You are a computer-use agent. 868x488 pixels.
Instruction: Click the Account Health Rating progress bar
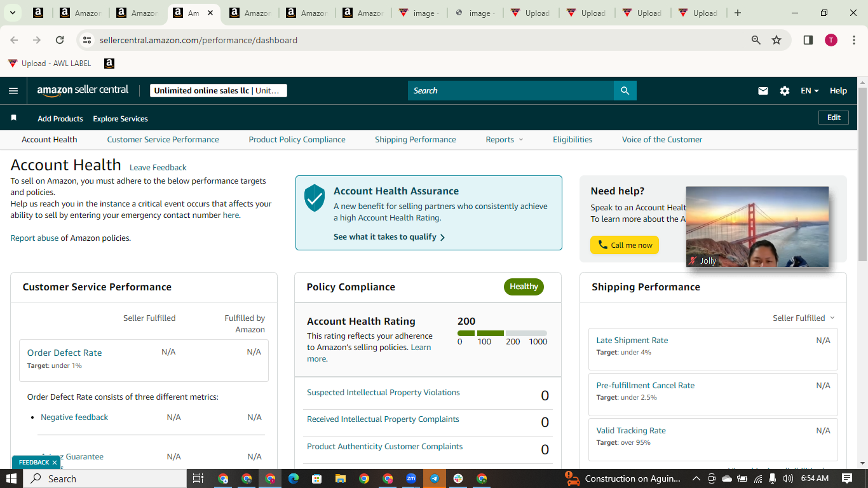click(502, 333)
